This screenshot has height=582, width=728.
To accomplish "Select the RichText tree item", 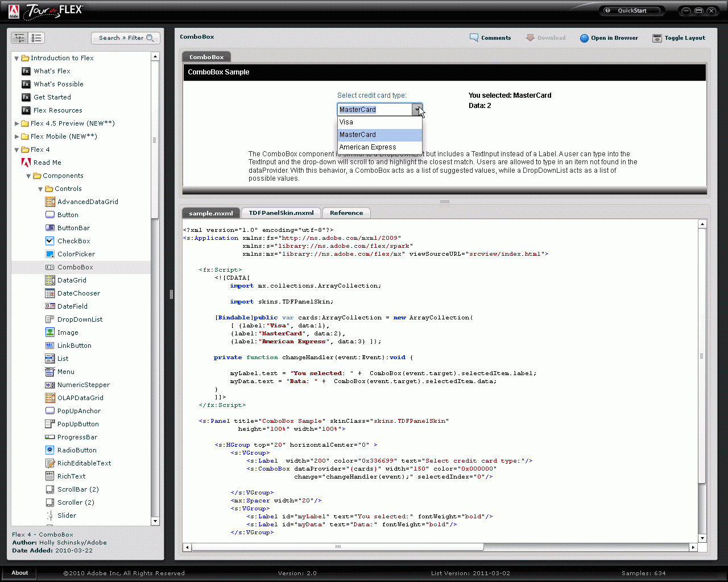I will pos(71,476).
